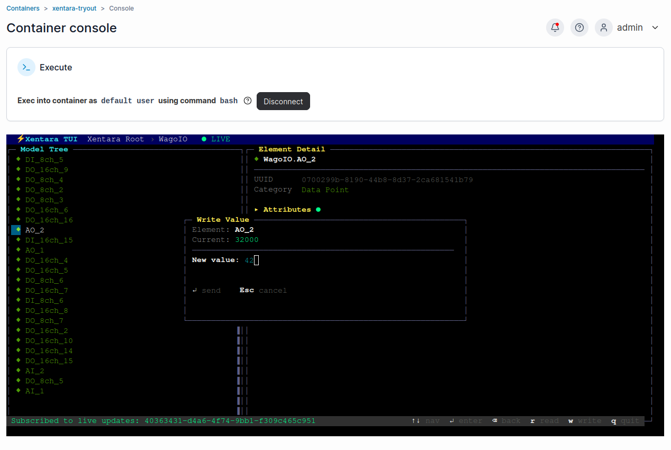
Task: Click the help icon next to bash
Action: click(x=247, y=101)
